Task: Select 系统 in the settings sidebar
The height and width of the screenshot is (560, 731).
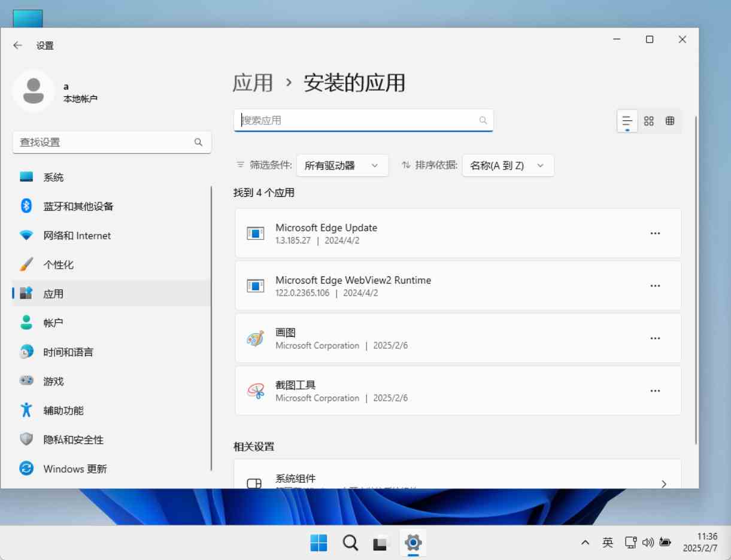Action: tap(111, 177)
